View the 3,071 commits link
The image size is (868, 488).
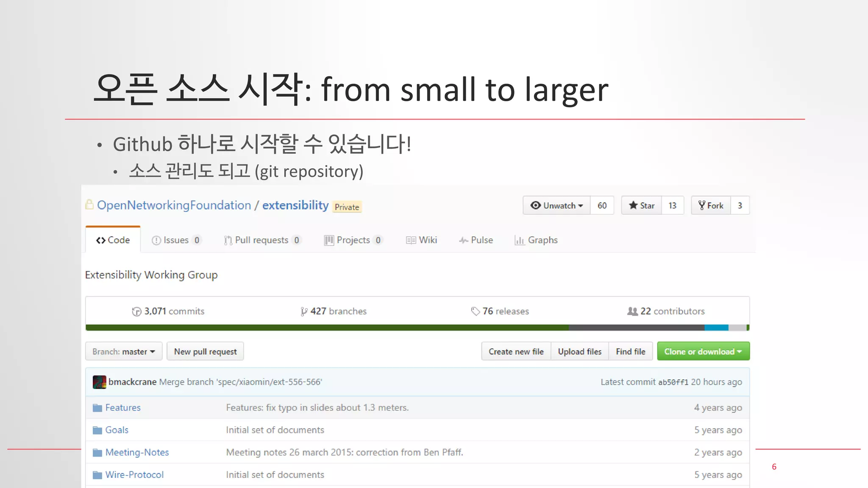click(x=168, y=311)
